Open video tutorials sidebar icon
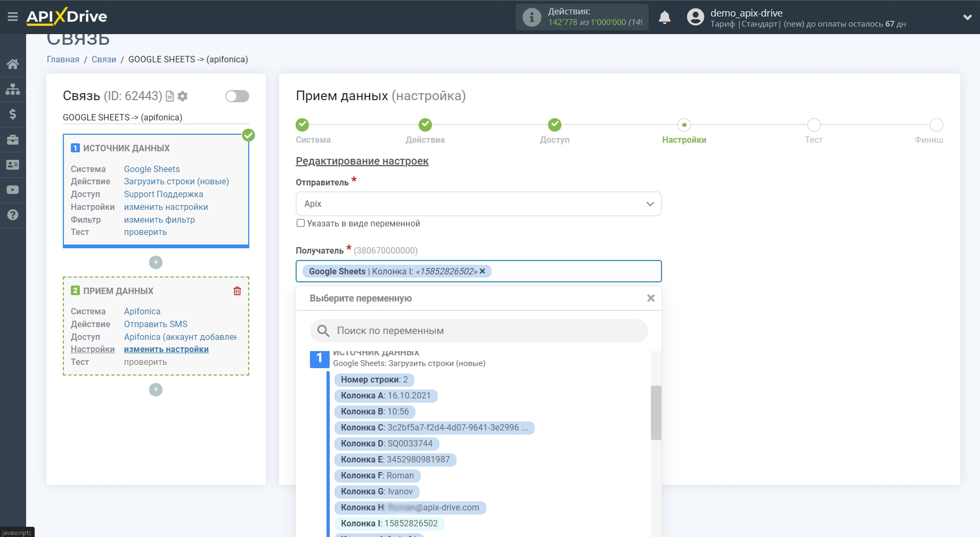The width and height of the screenshot is (980, 537). [x=13, y=190]
